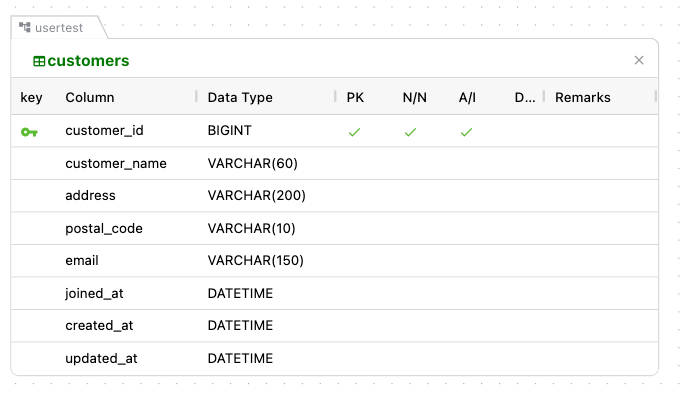Click the VARCHAR(200) data type cell
Image resolution: width=683 pixels, height=399 pixels.
257,195
